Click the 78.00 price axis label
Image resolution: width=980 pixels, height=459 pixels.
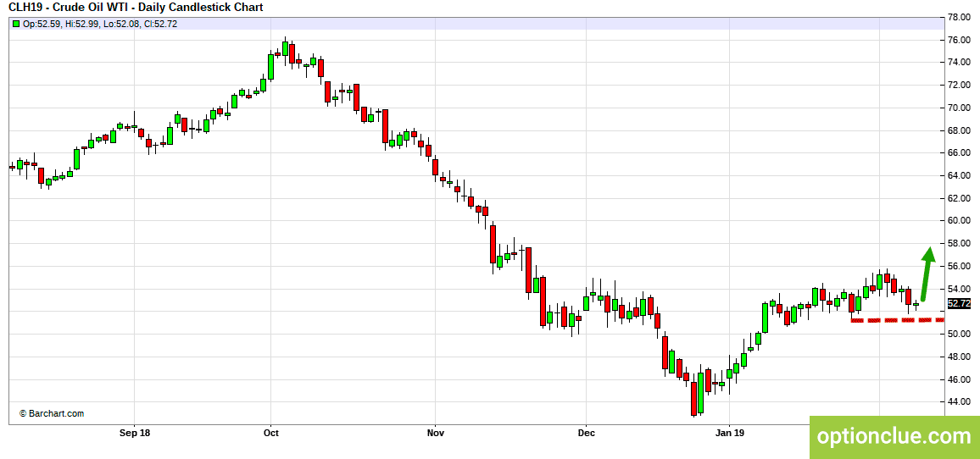[x=960, y=18]
